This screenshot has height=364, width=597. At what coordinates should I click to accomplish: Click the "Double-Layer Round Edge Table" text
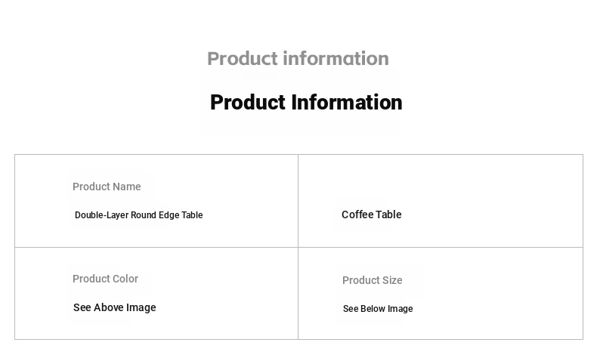[138, 215]
